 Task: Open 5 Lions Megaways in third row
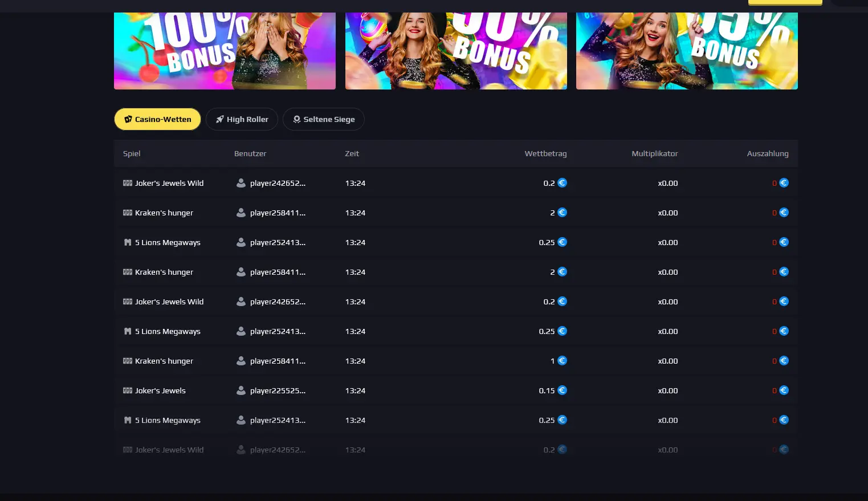tap(168, 242)
